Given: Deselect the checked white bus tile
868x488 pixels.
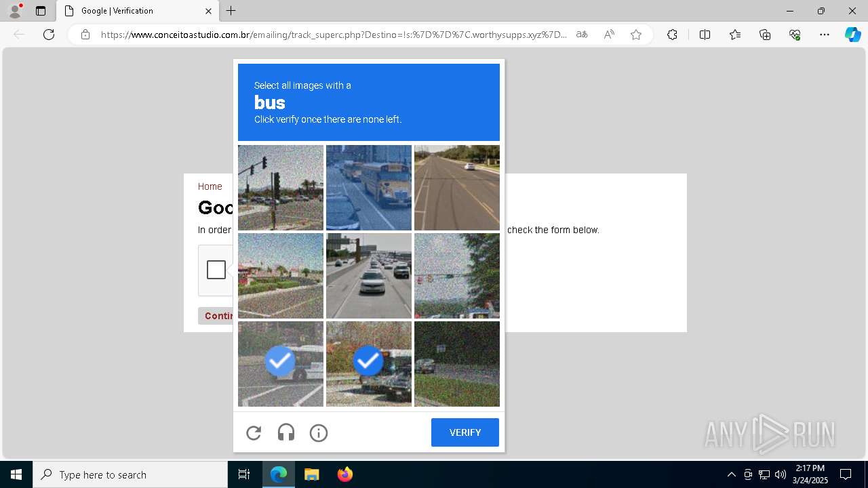Looking at the screenshot, I should pyautogui.click(x=281, y=364).
